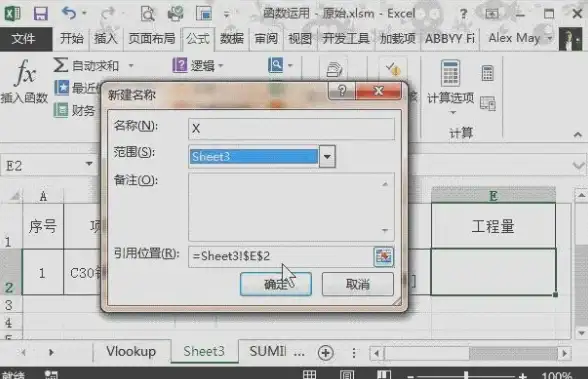Close the 新建名称 dialog
This screenshot has width=588, height=379.
point(378,91)
